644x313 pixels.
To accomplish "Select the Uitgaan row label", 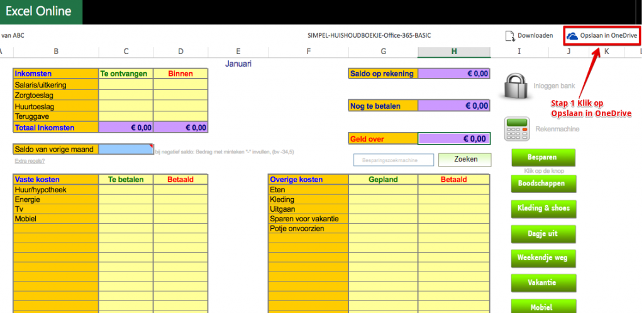I will 308,209.
